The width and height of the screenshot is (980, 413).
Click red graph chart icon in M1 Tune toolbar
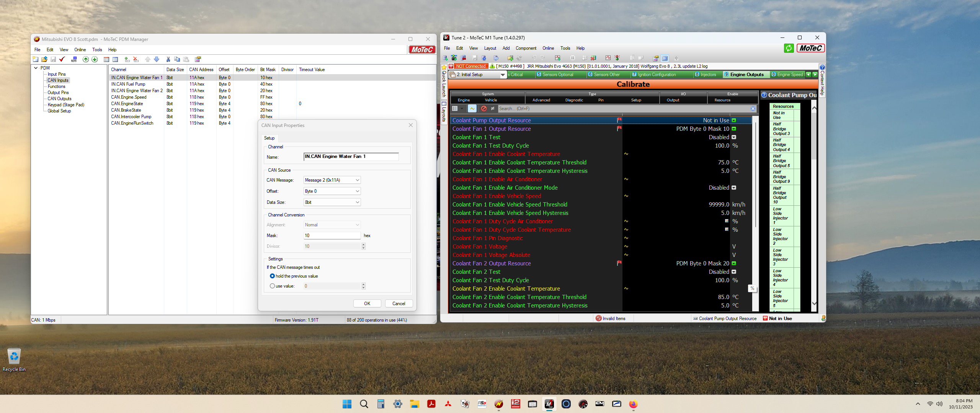(x=608, y=58)
